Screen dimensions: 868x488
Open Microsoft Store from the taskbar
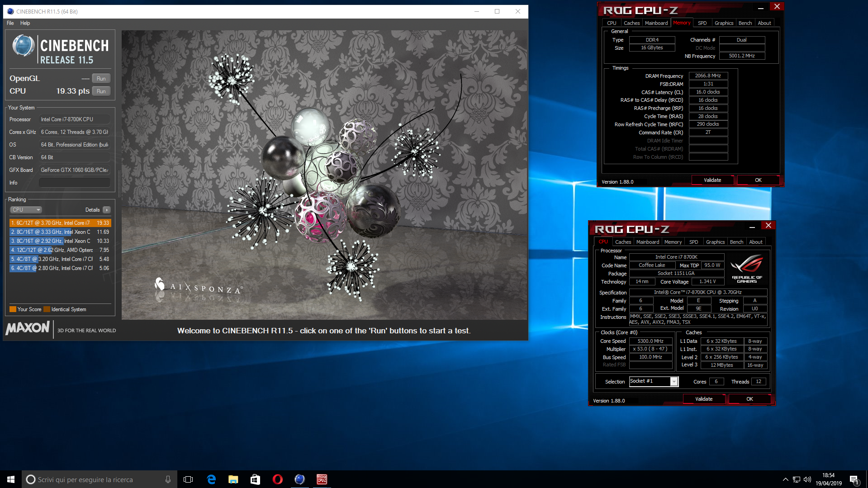[x=255, y=479]
